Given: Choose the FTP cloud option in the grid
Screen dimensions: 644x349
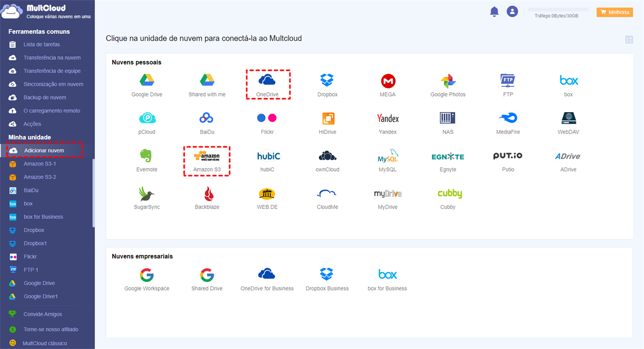Looking at the screenshot, I should click(x=508, y=85).
